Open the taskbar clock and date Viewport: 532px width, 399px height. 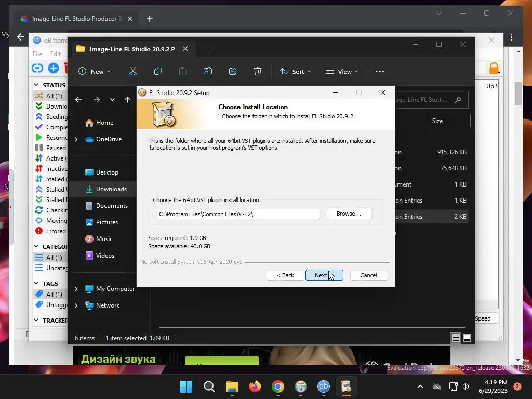[493, 387]
